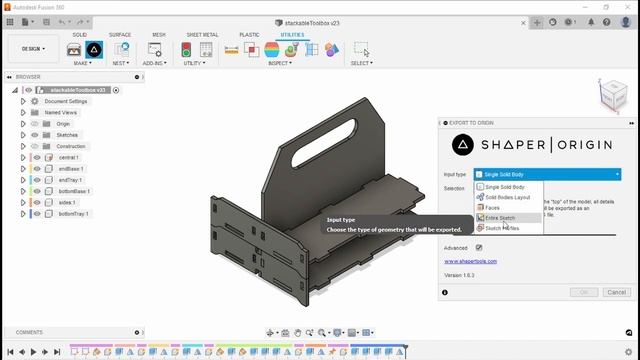Image resolution: width=640 pixels, height=360 pixels.
Task: Click the Save icon in top bar
Action: (x=46, y=22)
